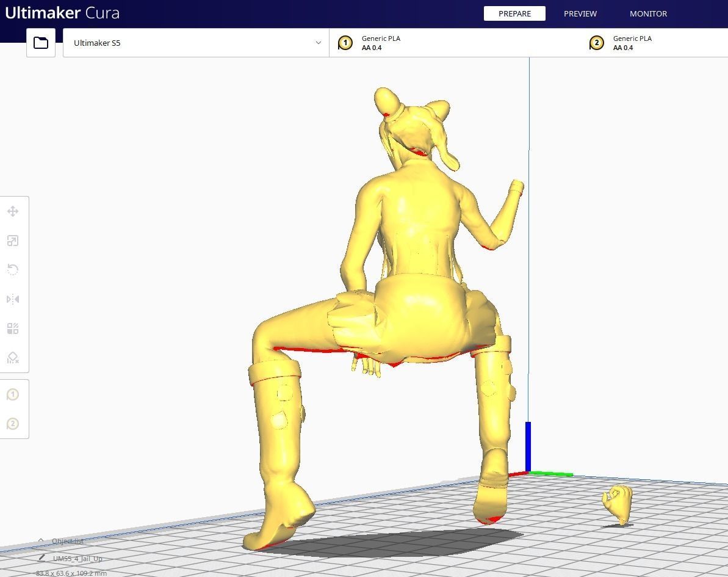
Task: Open extruder 2 Generic PLA configuration
Action: [x=655, y=43]
